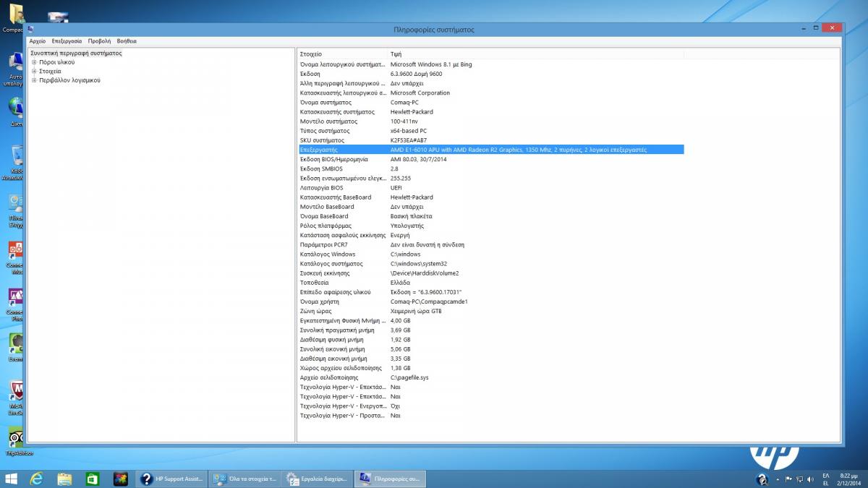The width and height of the screenshot is (868, 488).
Task: Select the Όνομα χρήστη row
Action: coord(491,301)
